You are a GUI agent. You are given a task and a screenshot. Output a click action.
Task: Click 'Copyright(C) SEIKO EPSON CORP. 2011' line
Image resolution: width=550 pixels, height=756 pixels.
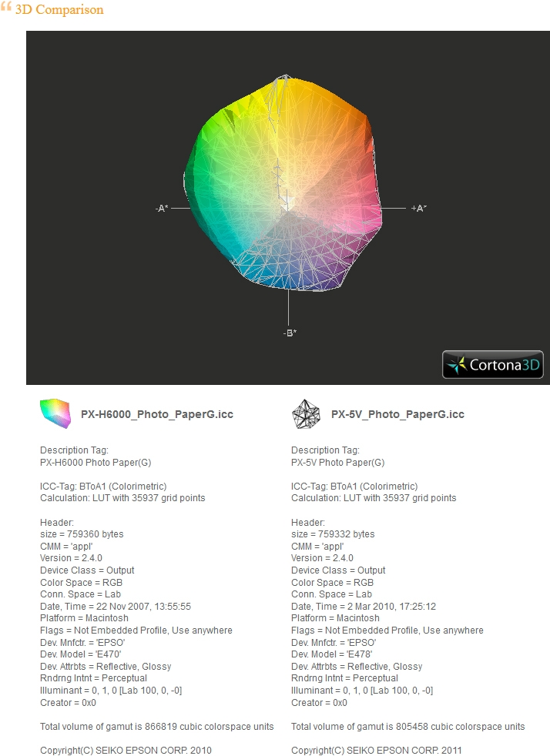(x=377, y=750)
